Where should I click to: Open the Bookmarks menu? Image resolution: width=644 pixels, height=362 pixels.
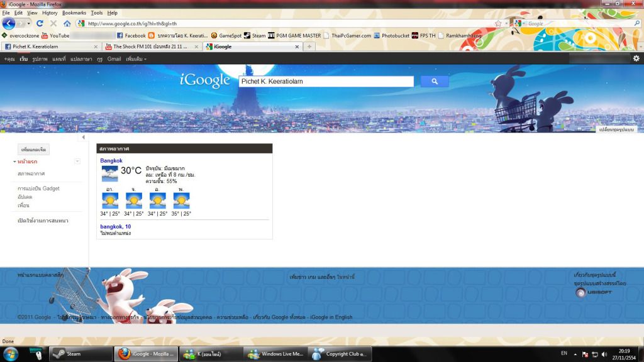(74, 13)
